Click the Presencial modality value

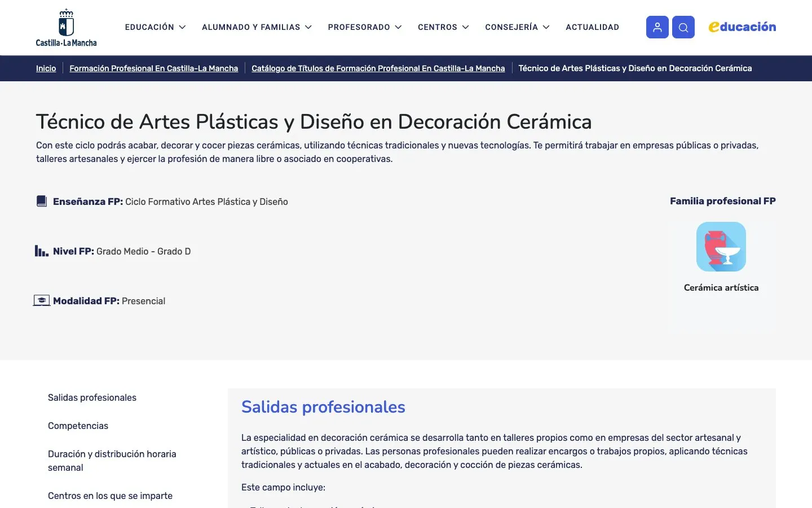(144, 301)
